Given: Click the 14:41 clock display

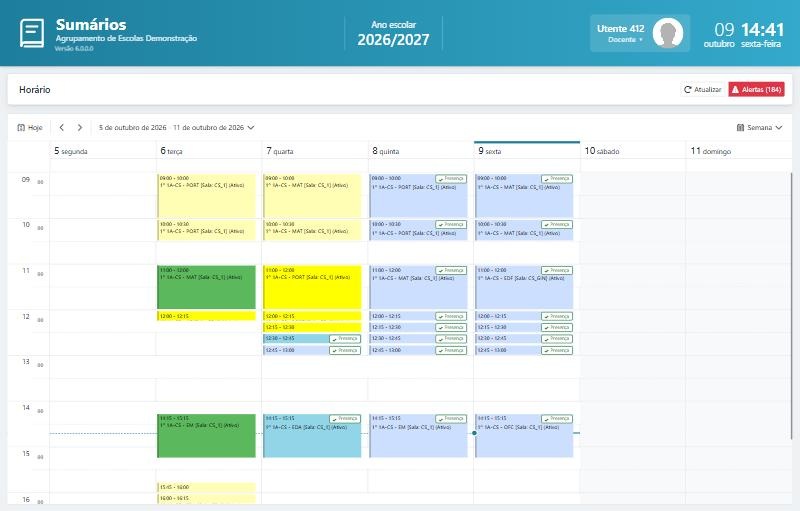Looking at the screenshot, I should coord(762,29).
